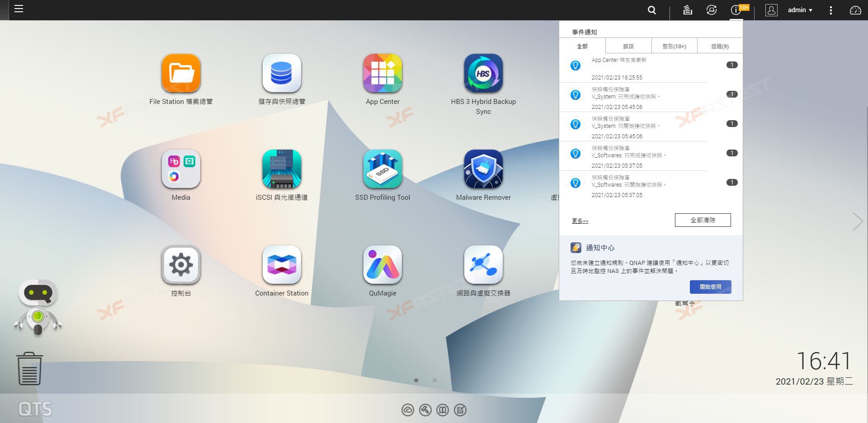Go to next desktop page arrow

click(857, 221)
